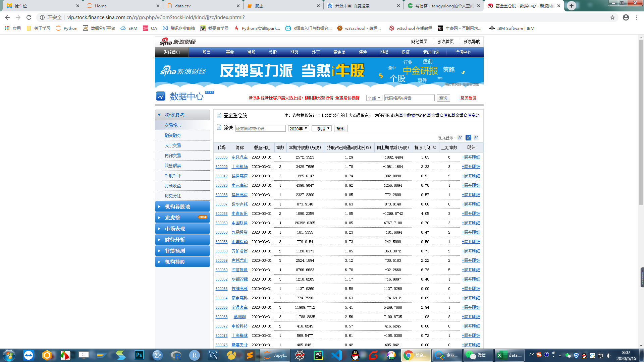Click the 搜索 filter button
The height and width of the screenshot is (362, 644).
tap(340, 129)
